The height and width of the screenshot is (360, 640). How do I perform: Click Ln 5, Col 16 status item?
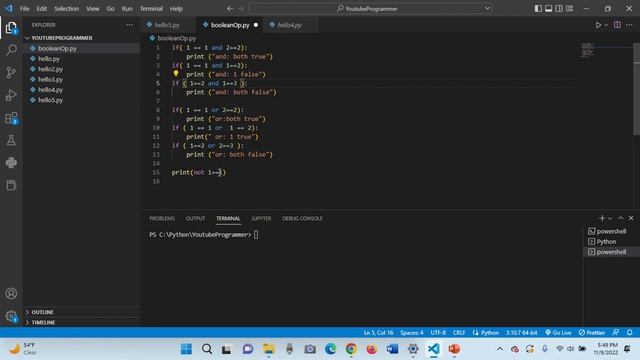[x=378, y=333]
